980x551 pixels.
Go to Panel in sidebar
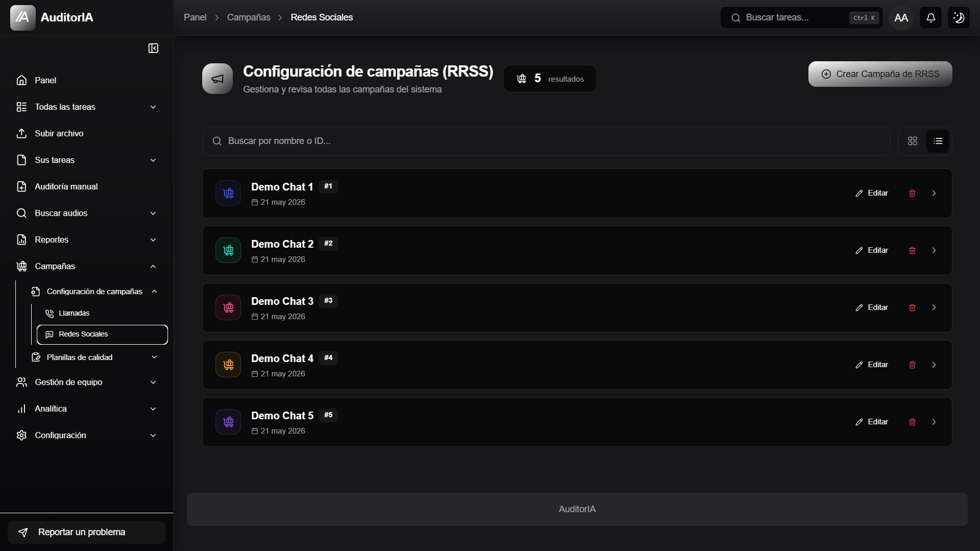(86, 80)
